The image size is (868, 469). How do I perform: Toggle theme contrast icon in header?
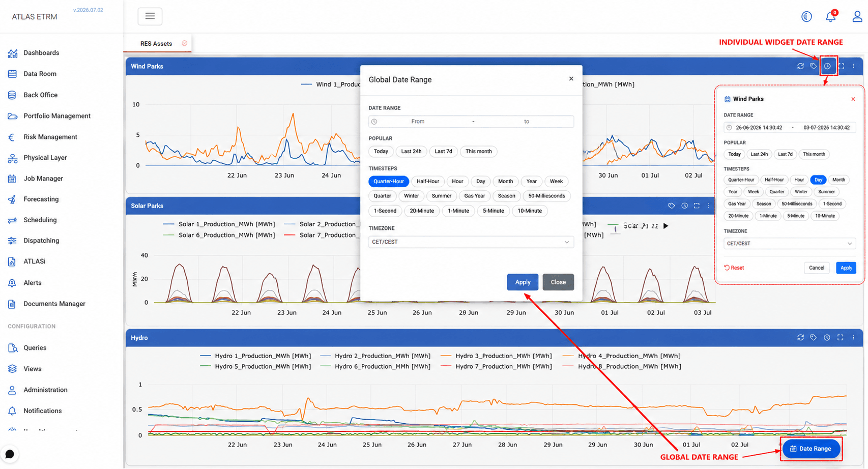coord(806,17)
